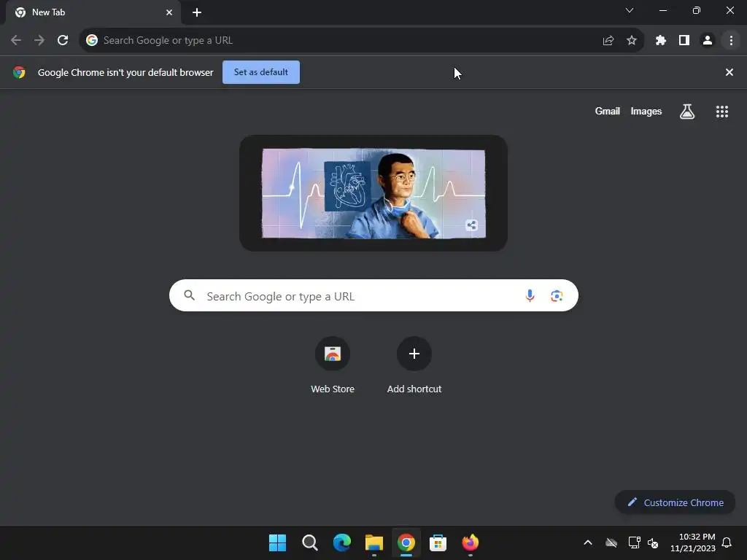The image size is (747, 560).
Task: Click the Google search box
Action: tap(373, 296)
